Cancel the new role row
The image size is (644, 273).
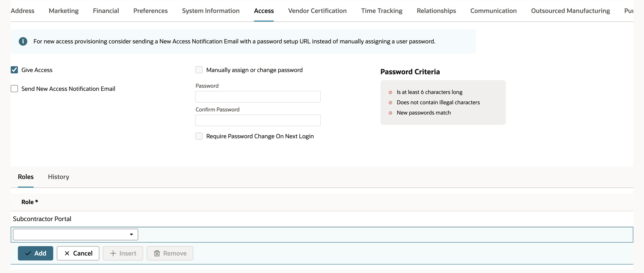click(78, 253)
